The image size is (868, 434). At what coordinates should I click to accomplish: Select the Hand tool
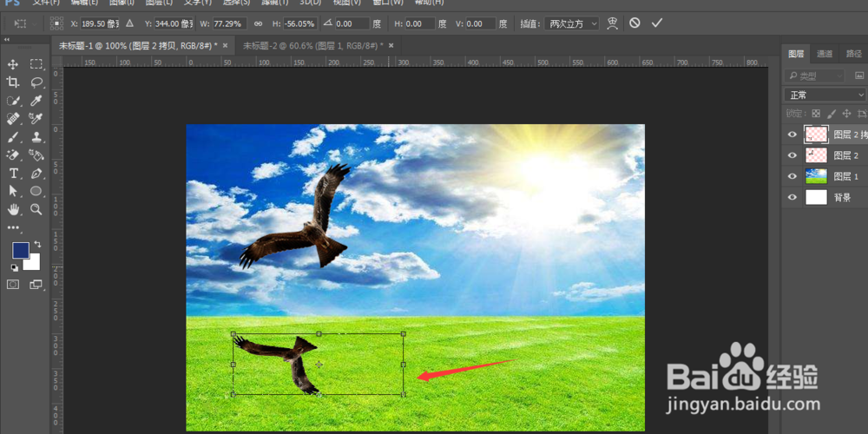13,209
